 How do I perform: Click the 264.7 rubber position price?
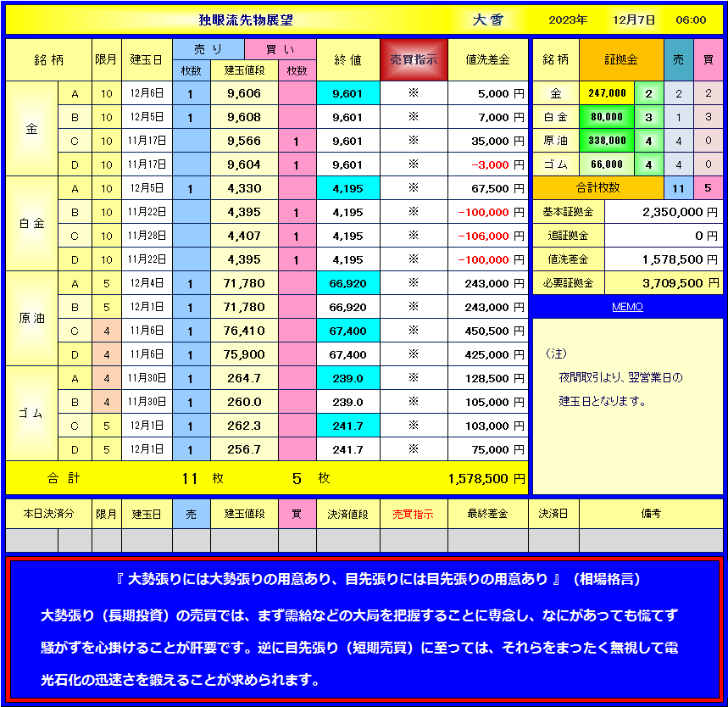(x=244, y=377)
